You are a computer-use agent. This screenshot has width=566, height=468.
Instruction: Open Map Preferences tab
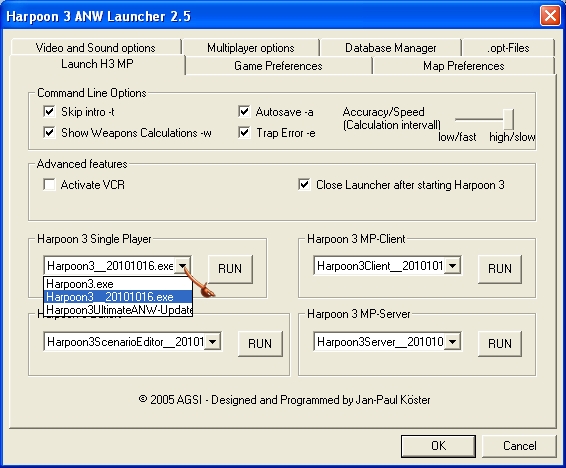pos(463,66)
